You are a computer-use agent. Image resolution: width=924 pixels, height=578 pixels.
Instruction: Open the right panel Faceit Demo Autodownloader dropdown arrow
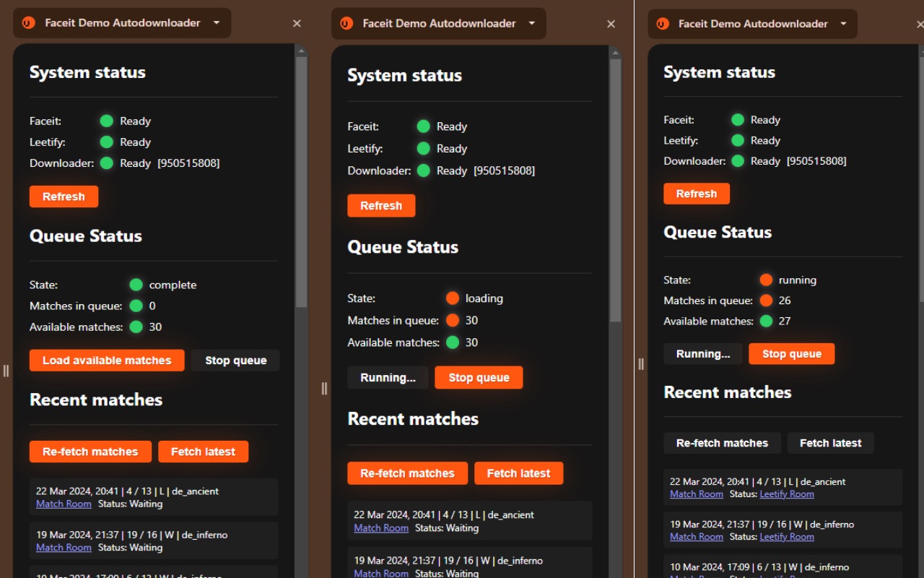coord(843,24)
